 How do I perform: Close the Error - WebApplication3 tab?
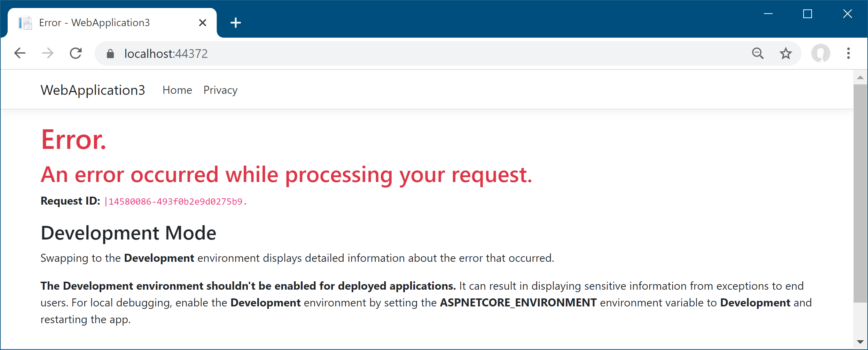[x=203, y=23]
